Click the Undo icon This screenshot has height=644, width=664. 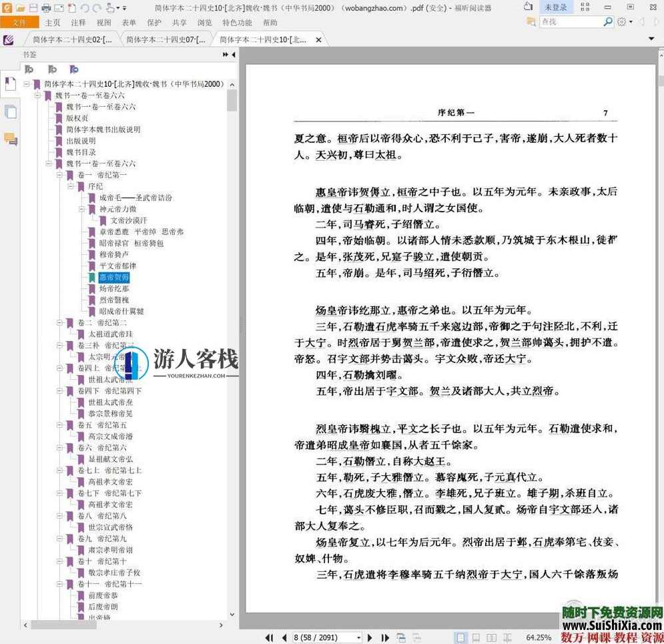pos(85,7)
